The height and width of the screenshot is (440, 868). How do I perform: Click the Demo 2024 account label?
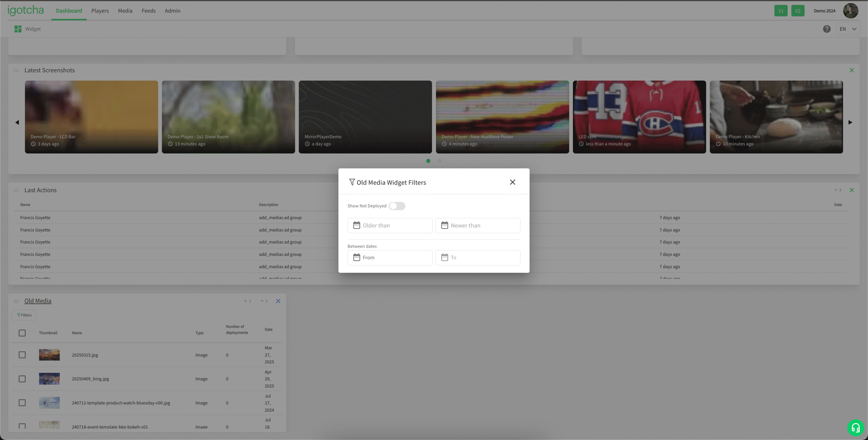point(825,11)
